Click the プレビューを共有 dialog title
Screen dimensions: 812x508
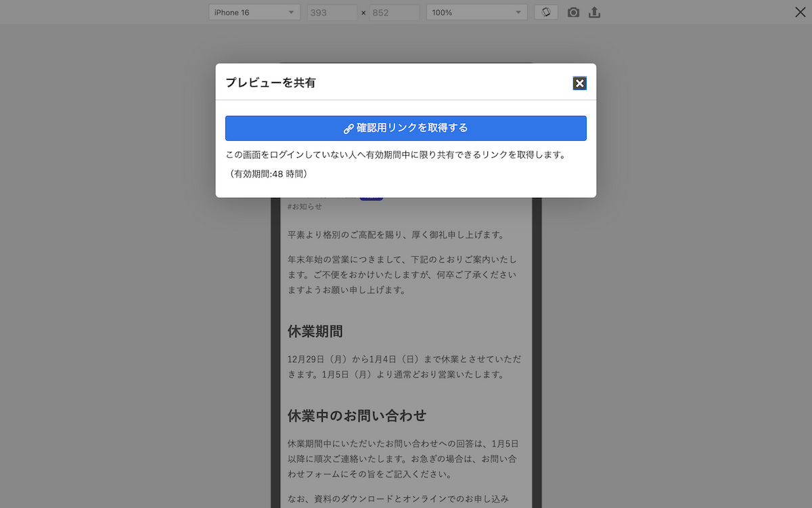271,83
